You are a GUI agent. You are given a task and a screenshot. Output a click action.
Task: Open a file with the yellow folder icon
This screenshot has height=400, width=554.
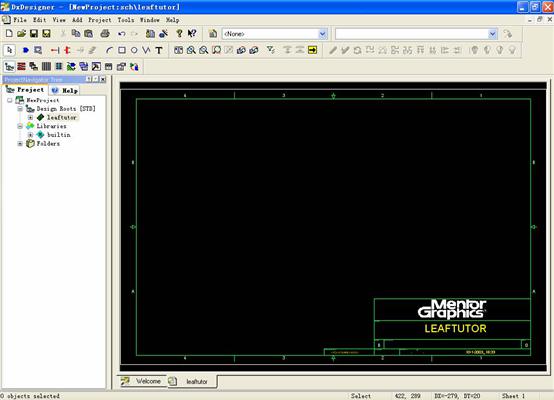(22, 34)
